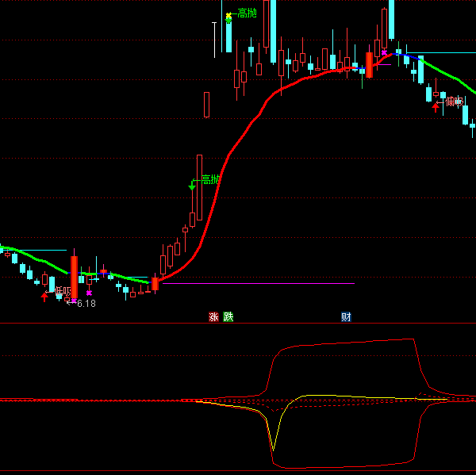Click the lower 高抛 sell signal label
Viewport: 476px width, 475px height.
click(209, 180)
